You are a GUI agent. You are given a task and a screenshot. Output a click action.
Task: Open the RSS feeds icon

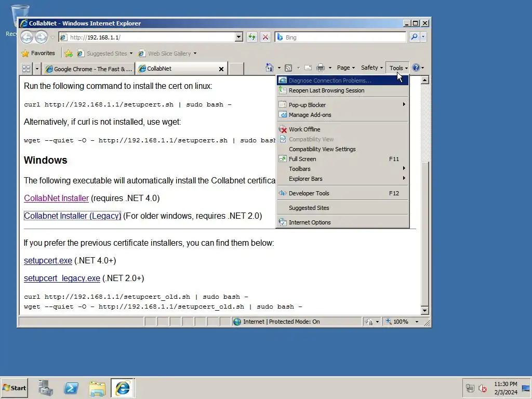pos(288,68)
